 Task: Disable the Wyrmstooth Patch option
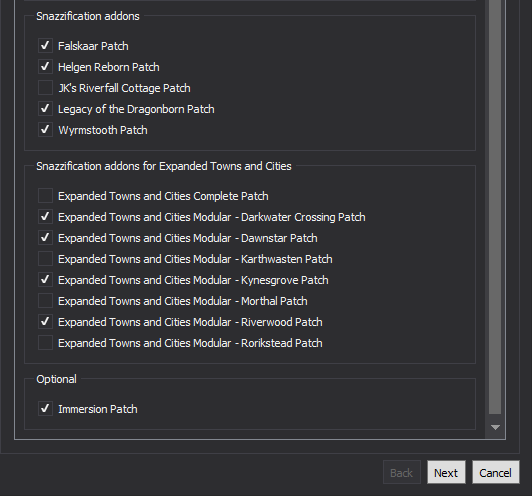click(x=45, y=130)
